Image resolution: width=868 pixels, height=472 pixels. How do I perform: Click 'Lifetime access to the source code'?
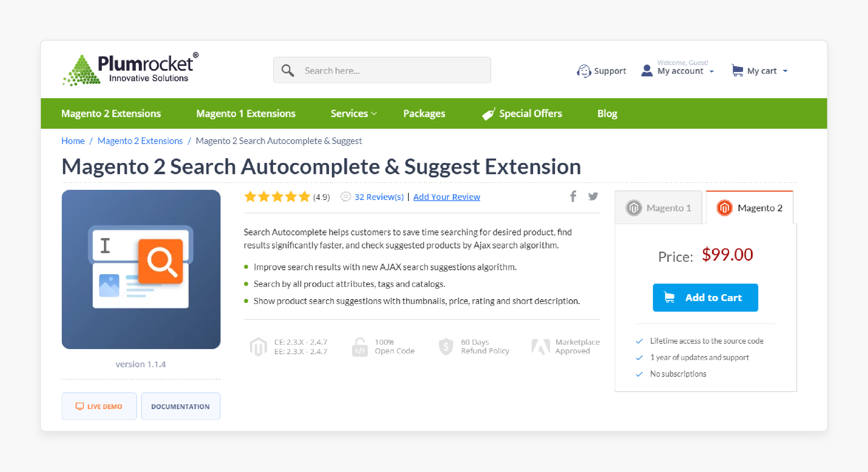(x=707, y=341)
